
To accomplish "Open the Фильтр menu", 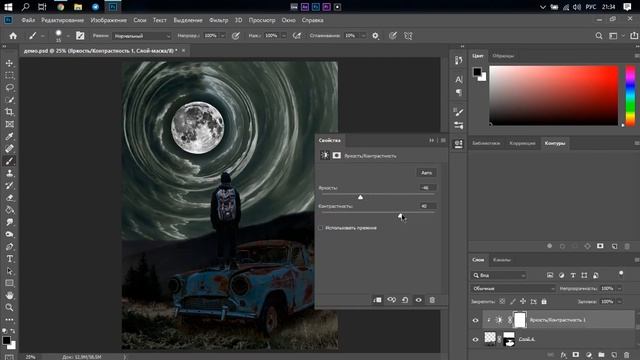I will pos(218,20).
